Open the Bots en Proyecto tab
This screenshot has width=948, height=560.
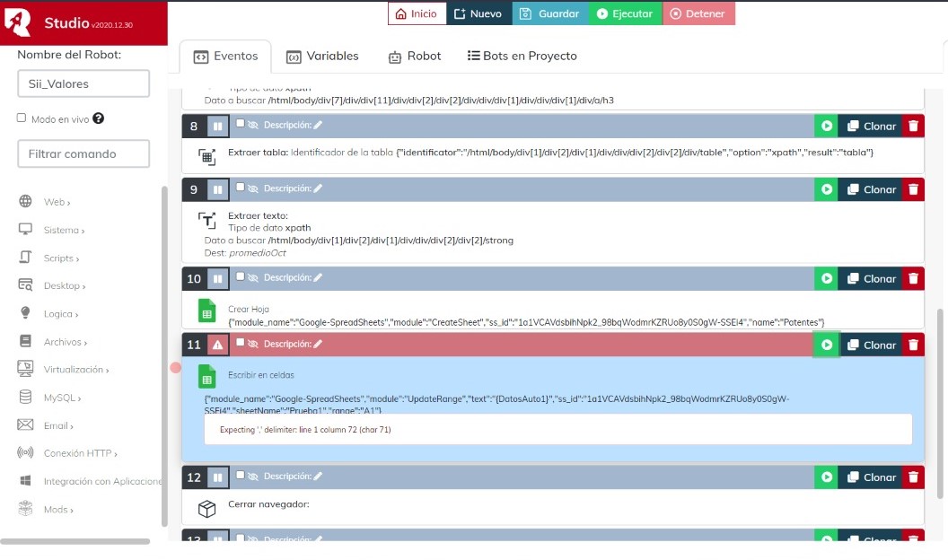click(522, 56)
